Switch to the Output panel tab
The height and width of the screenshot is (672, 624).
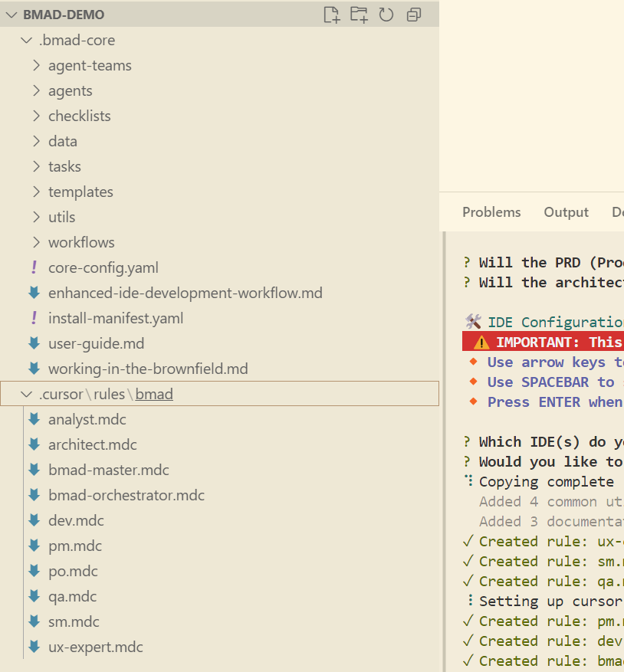566,212
